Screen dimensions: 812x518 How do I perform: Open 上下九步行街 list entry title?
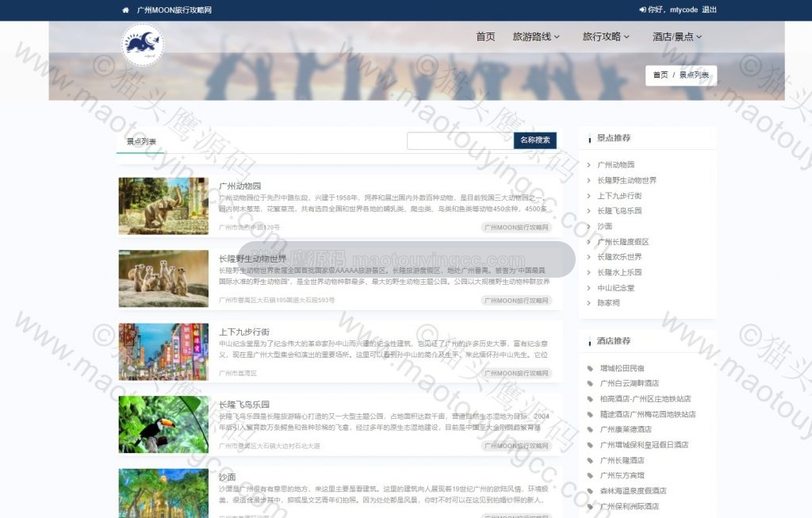coord(244,332)
